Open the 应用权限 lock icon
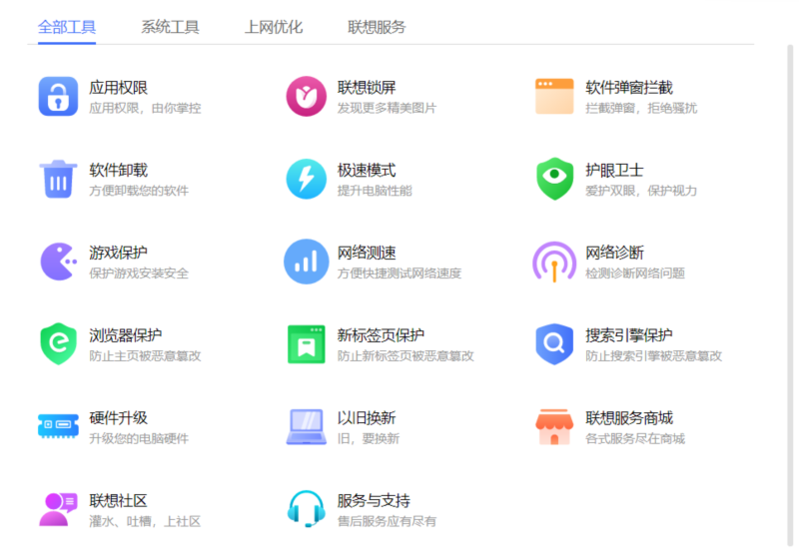799x548 pixels. pyautogui.click(x=58, y=96)
